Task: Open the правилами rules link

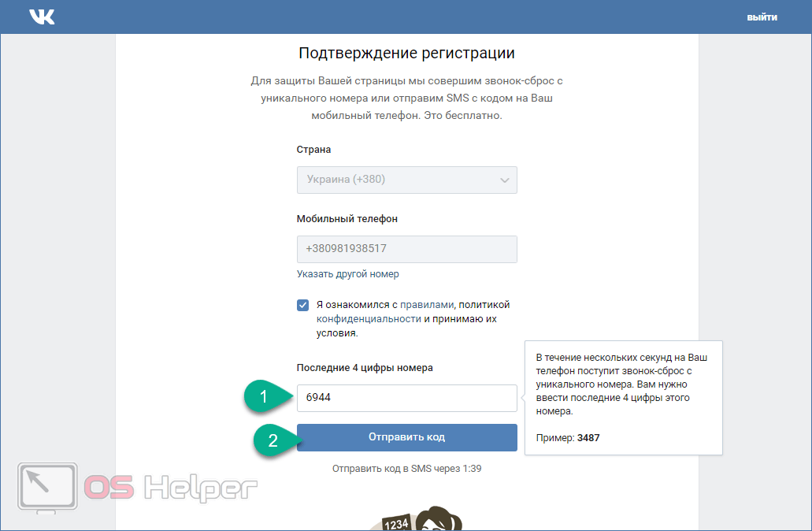Action: (427, 305)
